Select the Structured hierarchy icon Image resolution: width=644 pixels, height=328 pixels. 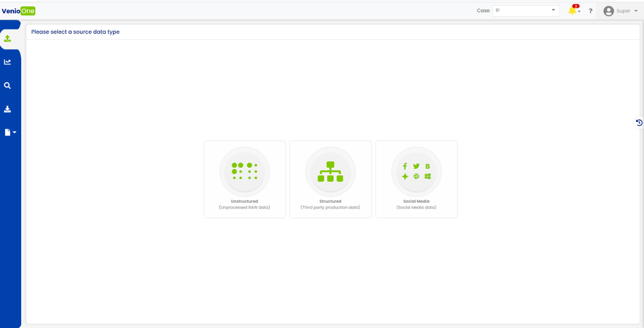click(330, 171)
